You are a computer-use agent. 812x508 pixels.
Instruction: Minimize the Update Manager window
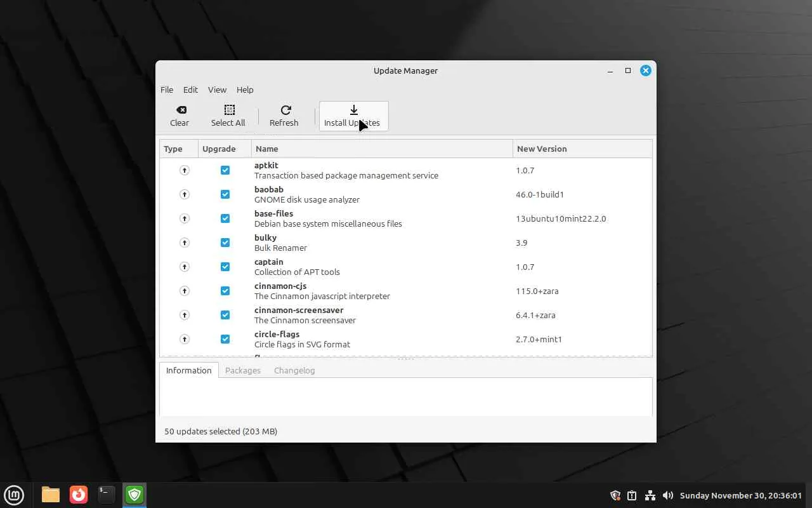(x=610, y=70)
